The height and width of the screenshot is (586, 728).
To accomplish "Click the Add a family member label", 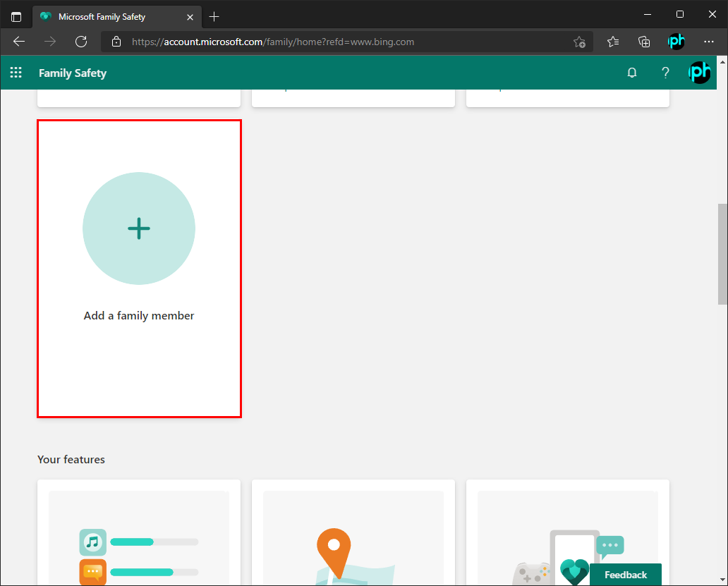I will pos(139,315).
